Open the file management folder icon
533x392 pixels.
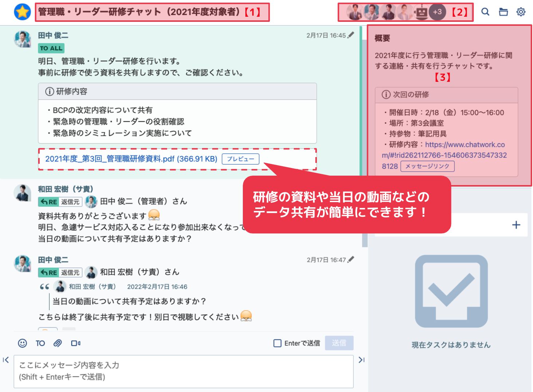coord(504,12)
